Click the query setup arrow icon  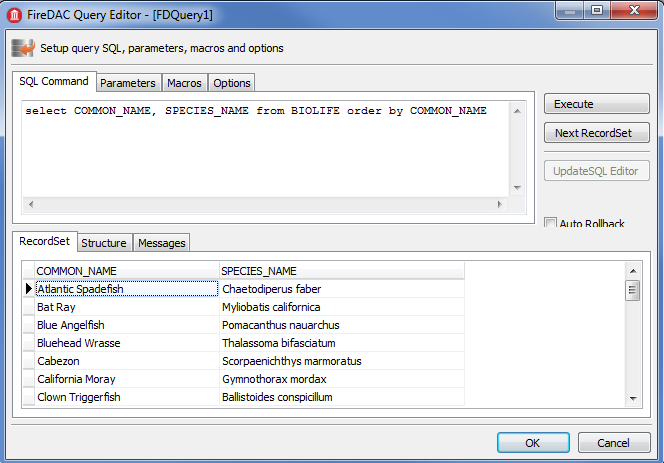click(23, 48)
